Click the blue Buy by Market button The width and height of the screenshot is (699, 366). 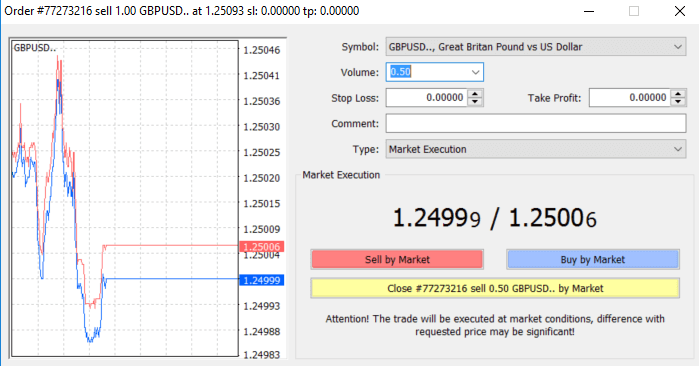pos(593,259)
